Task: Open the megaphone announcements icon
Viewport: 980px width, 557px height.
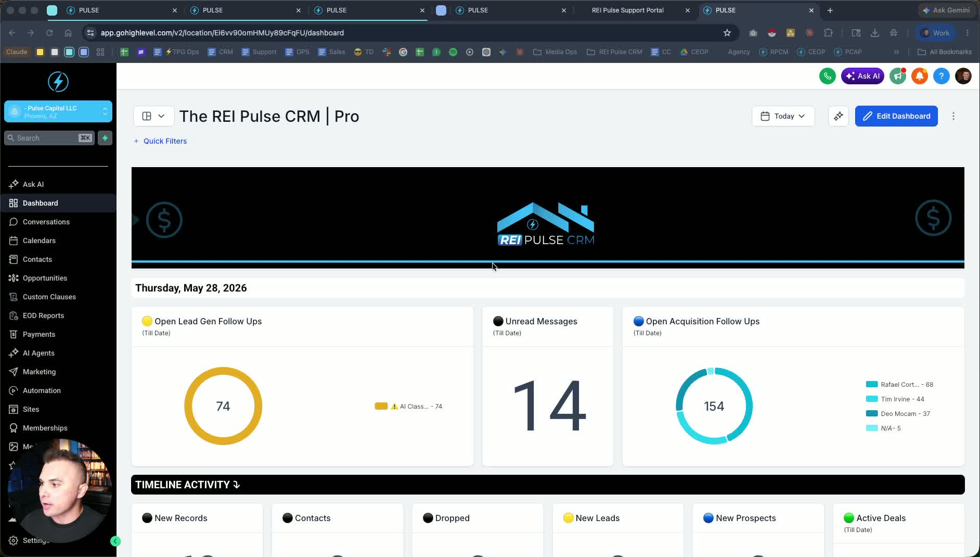Action: pos(898,76)
